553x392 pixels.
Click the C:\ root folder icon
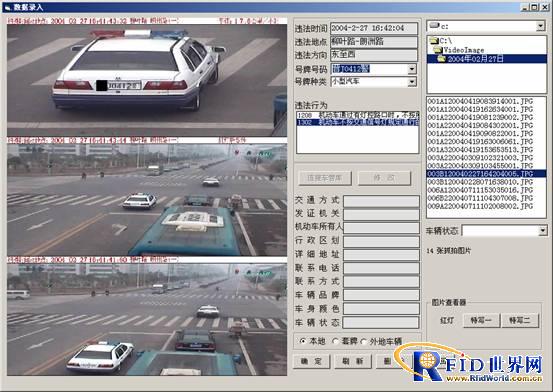tap(434, 41)
